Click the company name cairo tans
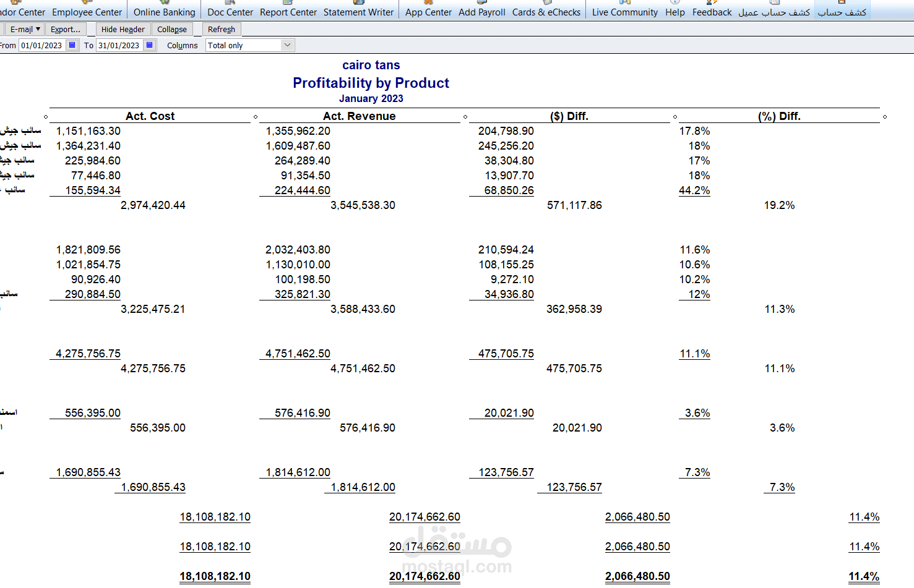The image size is (914, 588). pyautogui.click(x=371, y=65)
